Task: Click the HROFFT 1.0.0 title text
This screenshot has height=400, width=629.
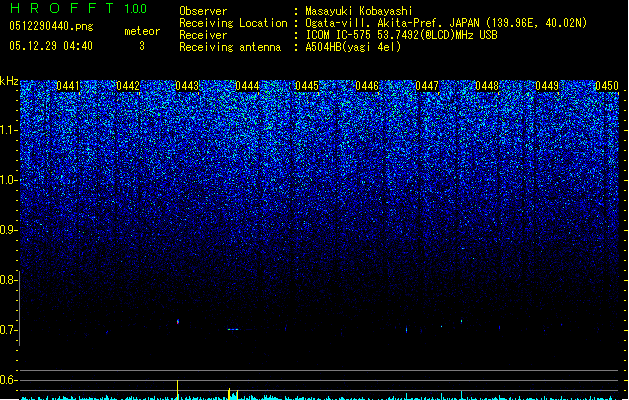Action: 79,8
